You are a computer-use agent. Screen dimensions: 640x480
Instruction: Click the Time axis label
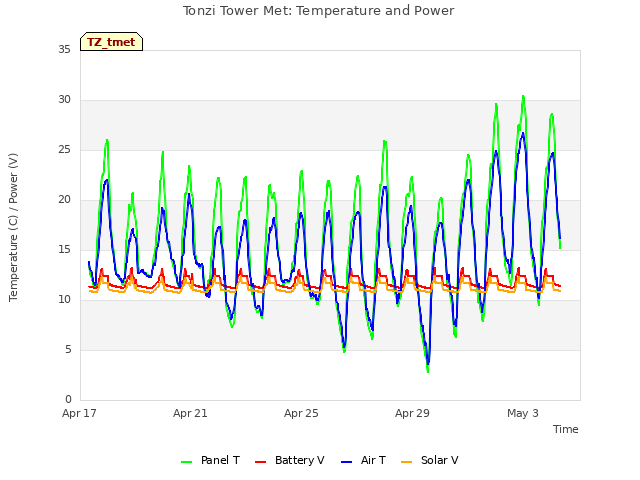[565, 429]
